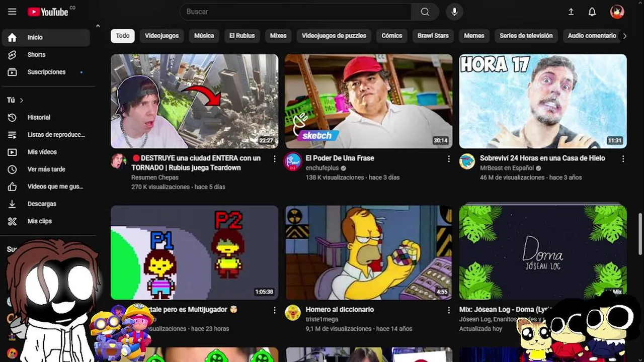Click the liked videos thumbs-up icon
Viewport: 644px width, 362px height.
[12, 187]
